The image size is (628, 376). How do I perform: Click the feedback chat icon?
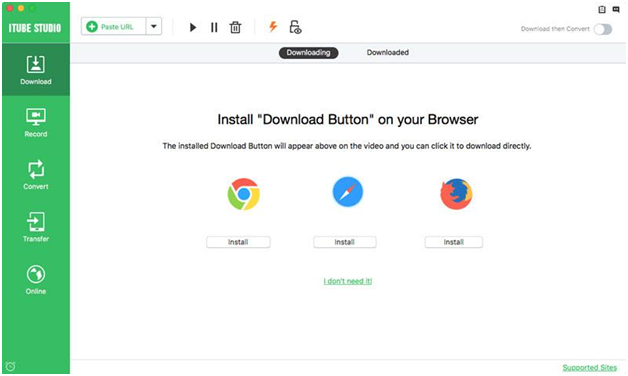(x=616, y=9)
